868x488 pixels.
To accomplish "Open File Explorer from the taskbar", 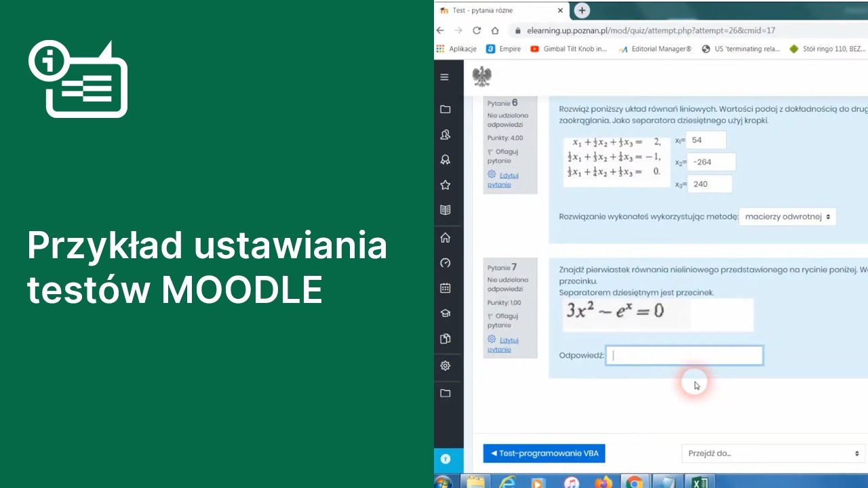I will [476, 482].
